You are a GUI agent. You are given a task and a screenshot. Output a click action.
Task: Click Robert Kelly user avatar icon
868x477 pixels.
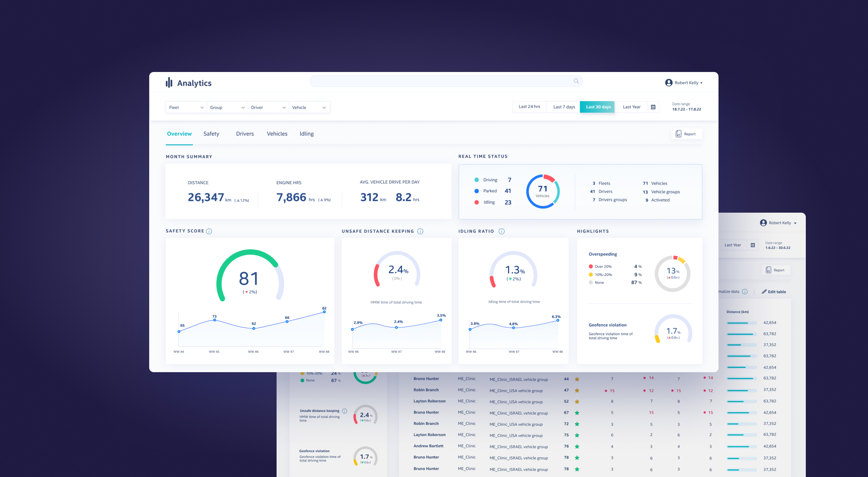(x=669, y=83)
